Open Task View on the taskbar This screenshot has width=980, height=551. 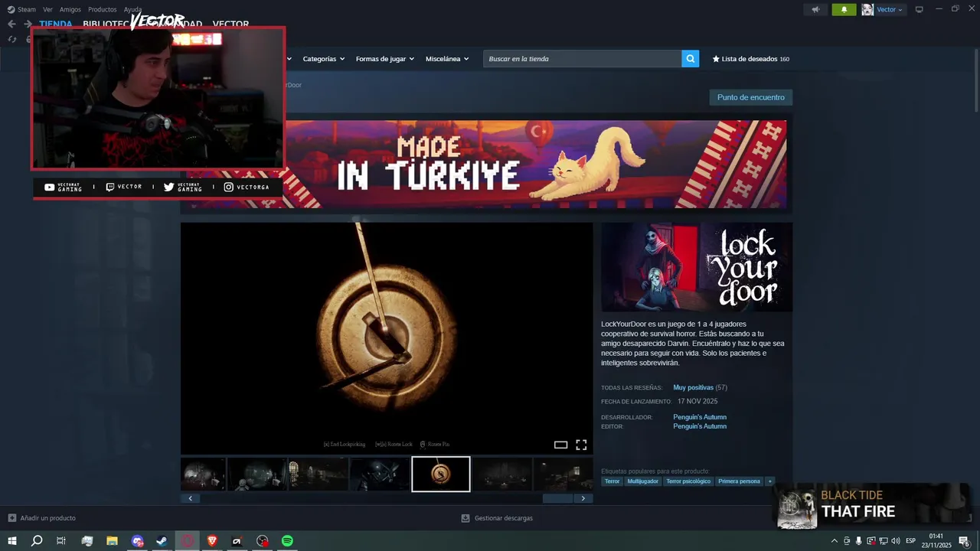point(61,541)
